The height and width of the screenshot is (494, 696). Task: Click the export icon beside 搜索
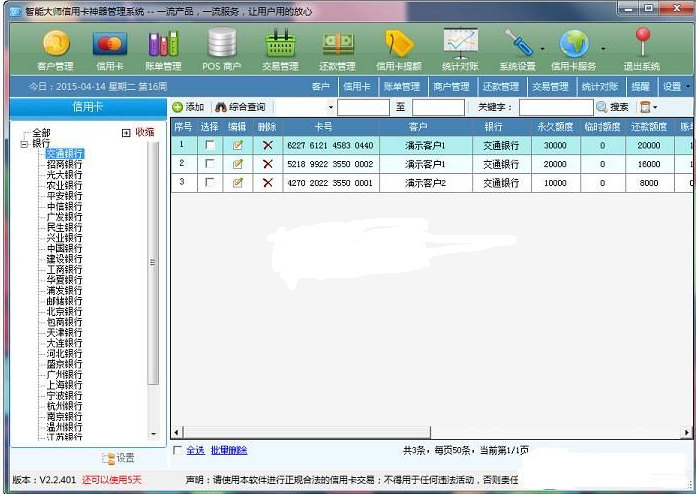[645, 107]
